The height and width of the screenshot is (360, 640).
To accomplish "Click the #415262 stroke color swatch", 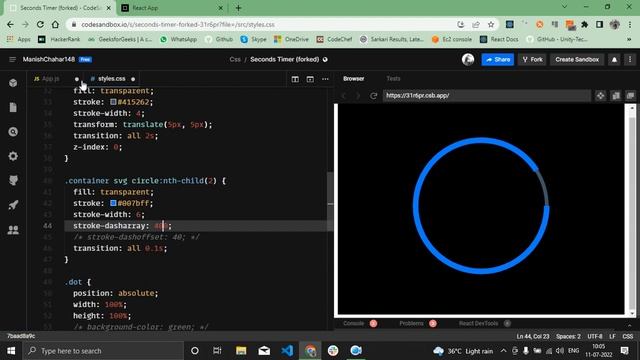I will pyautogui.click(x=113, y=102).
